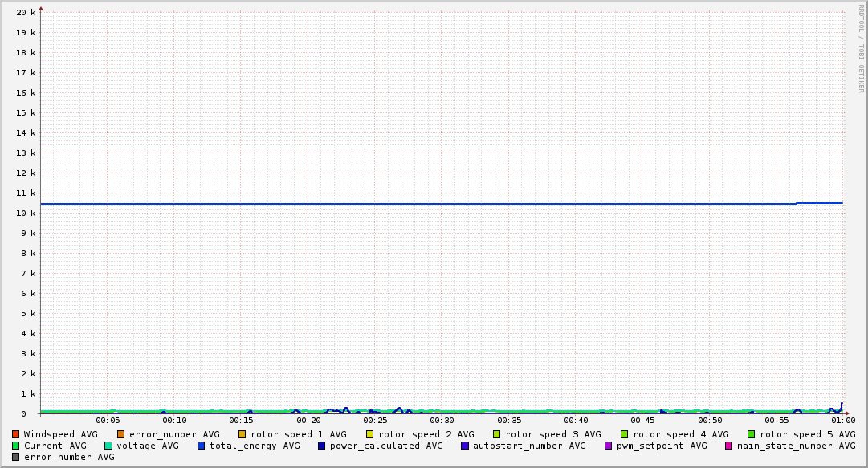Click the power_calculated AVG legend label
This screenshot has height=468, width=868.
click(x=385, y=446)
